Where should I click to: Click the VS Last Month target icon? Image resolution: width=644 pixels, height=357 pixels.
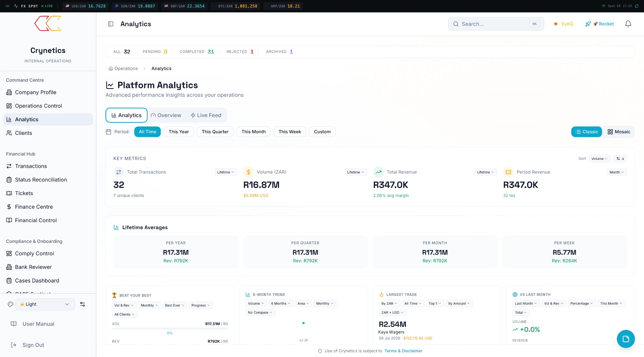point(515,295)
